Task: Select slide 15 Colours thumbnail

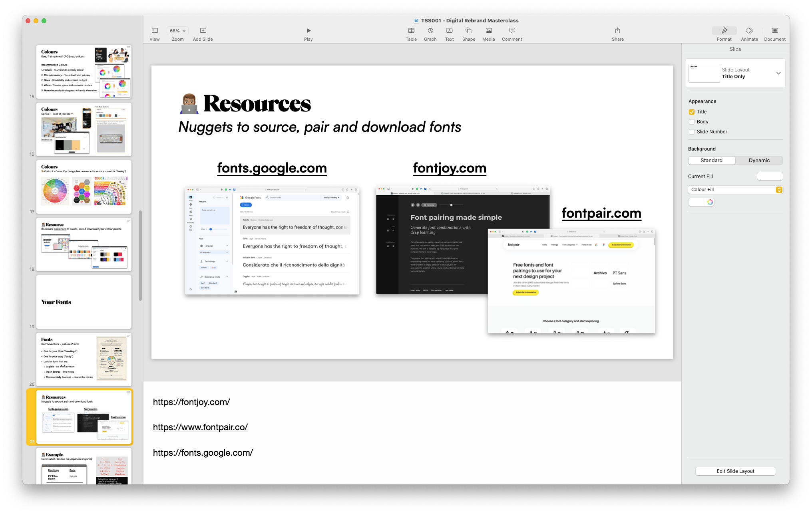Action: coord(84,72)
